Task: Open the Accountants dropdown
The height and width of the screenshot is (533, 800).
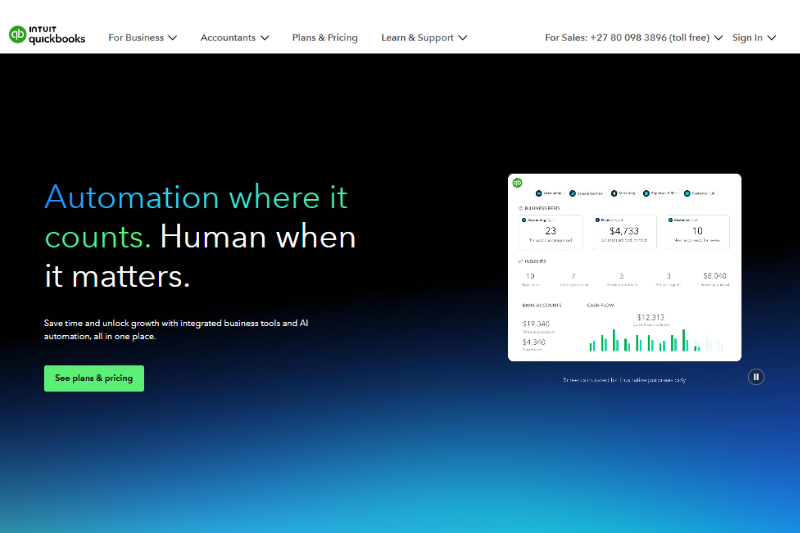Action: (234, 38)
